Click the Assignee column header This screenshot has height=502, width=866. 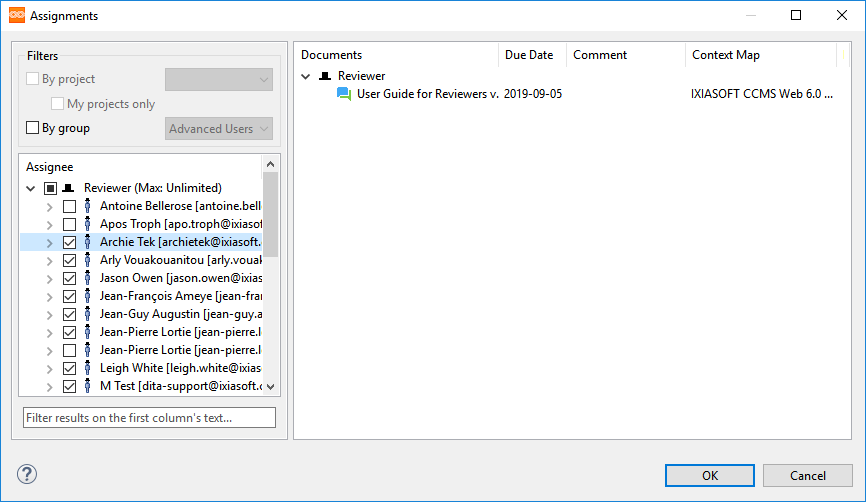[x=140, y=167]
